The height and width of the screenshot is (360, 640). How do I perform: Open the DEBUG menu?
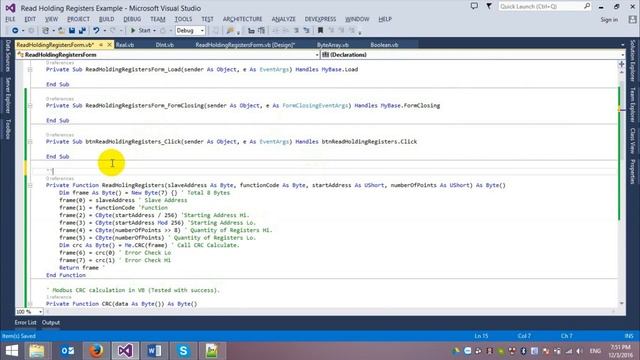[132, 19]
